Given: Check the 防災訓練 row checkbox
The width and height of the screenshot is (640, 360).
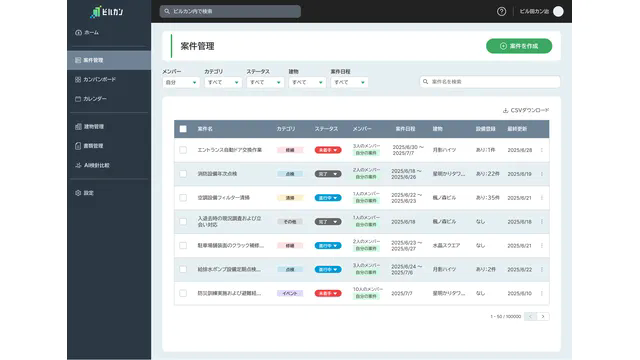Looking at the screenshot, I should click(x=183, y=293).
